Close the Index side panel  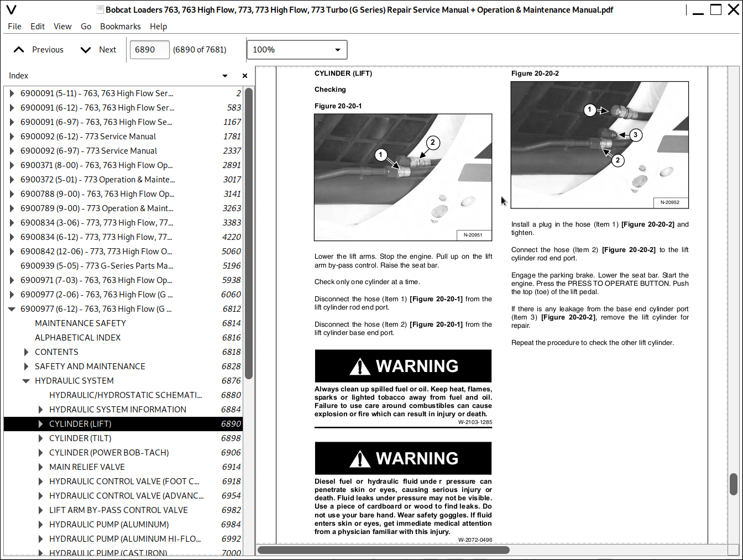(245, 76)
